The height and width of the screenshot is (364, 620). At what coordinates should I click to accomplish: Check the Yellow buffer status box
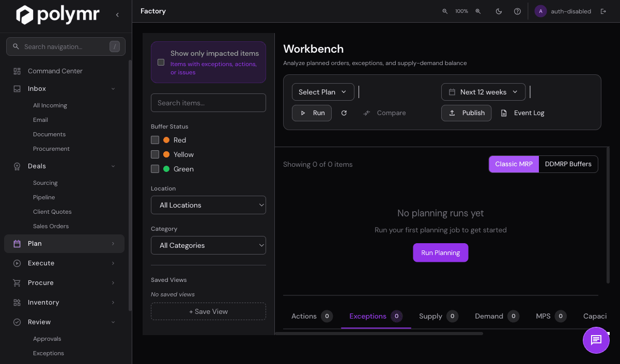click(x=155, y=154)
